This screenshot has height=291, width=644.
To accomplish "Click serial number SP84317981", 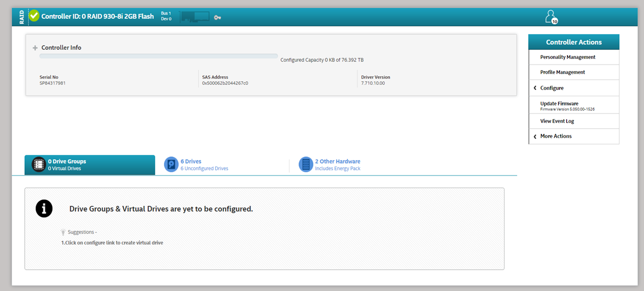I will pyautogui.click(x=53, y=83).
